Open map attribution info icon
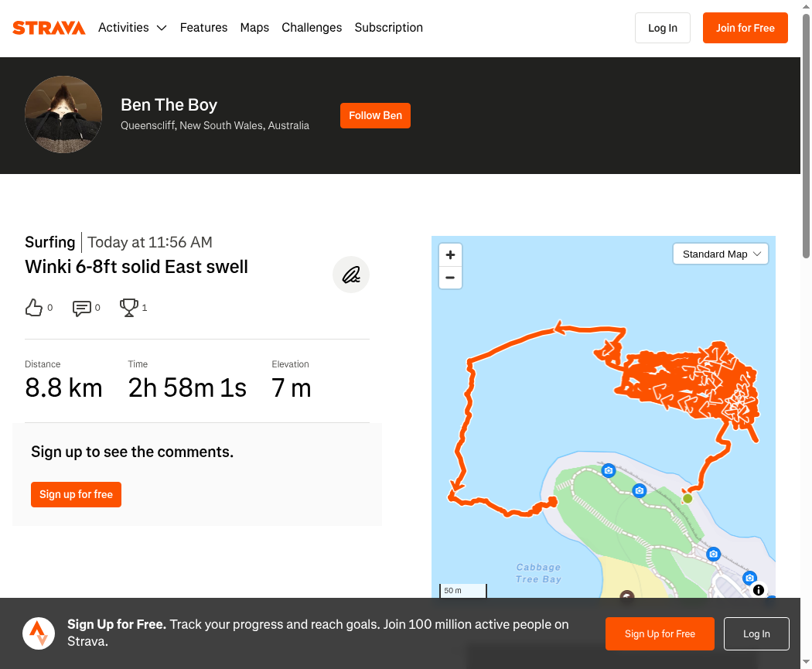This screenshot has width=812, height=669. pyautogui.click(x=759, y=590)
